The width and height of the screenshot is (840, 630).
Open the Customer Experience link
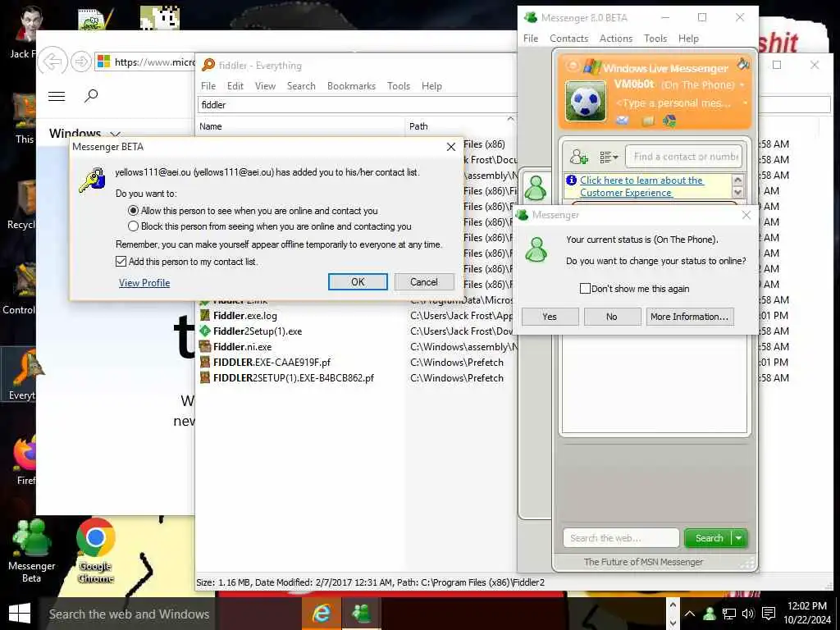641,186
